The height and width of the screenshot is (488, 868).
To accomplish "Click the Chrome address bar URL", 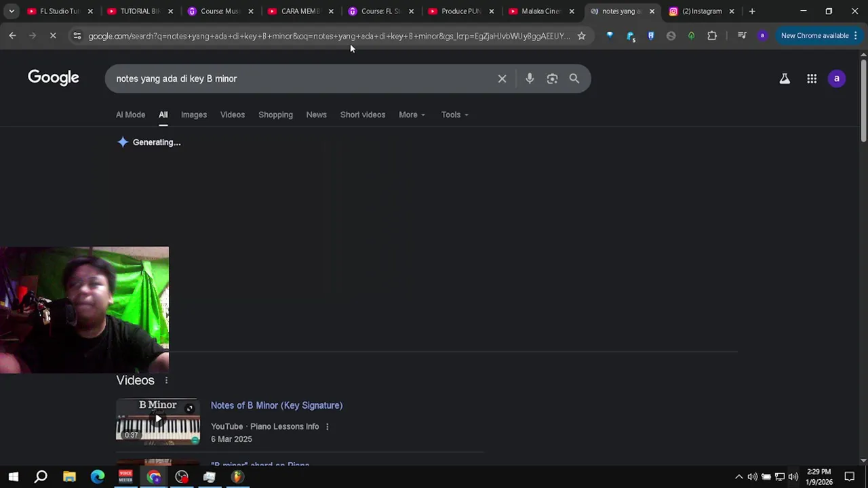I will point(329,36).
